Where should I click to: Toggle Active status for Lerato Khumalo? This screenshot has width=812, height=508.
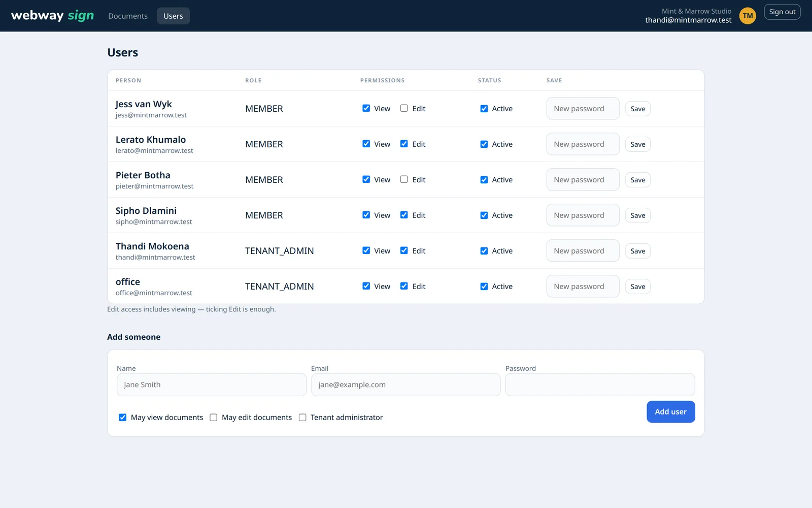(x=484, y=144)
